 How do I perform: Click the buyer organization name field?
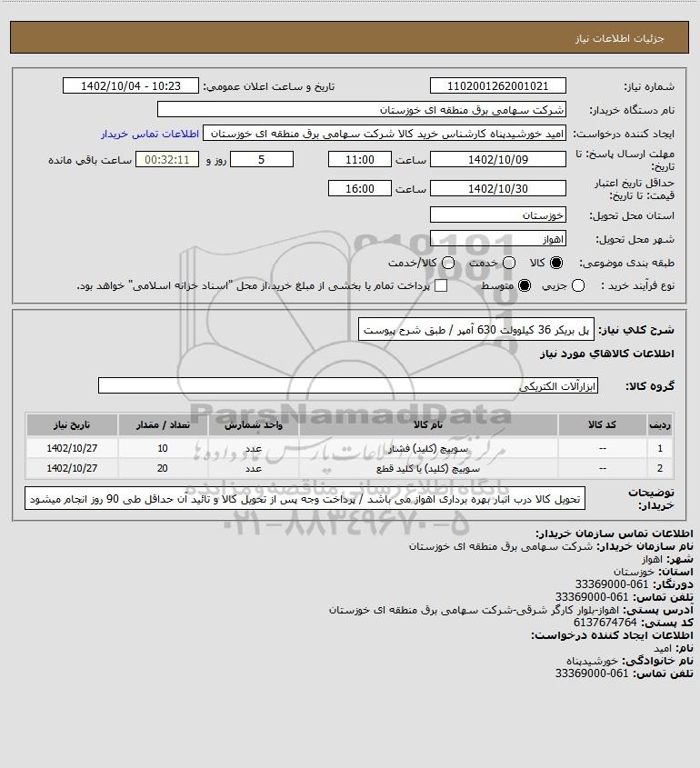tap(362, 109)
